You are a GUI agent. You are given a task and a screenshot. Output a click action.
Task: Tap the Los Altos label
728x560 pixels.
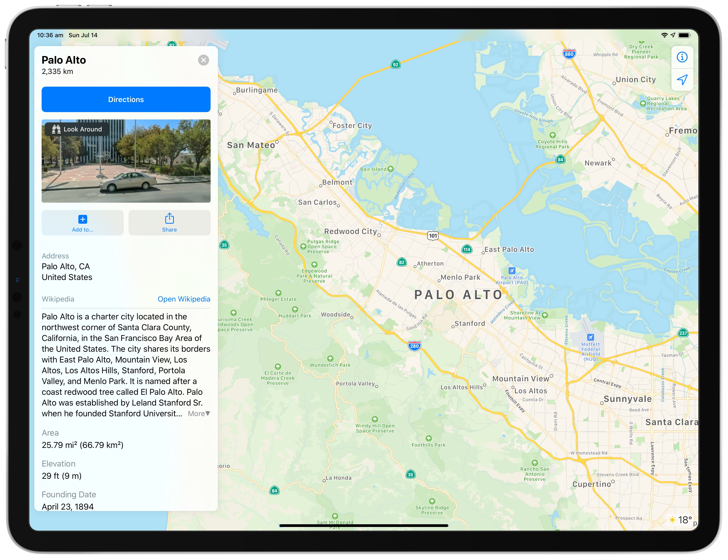point(531,391)
